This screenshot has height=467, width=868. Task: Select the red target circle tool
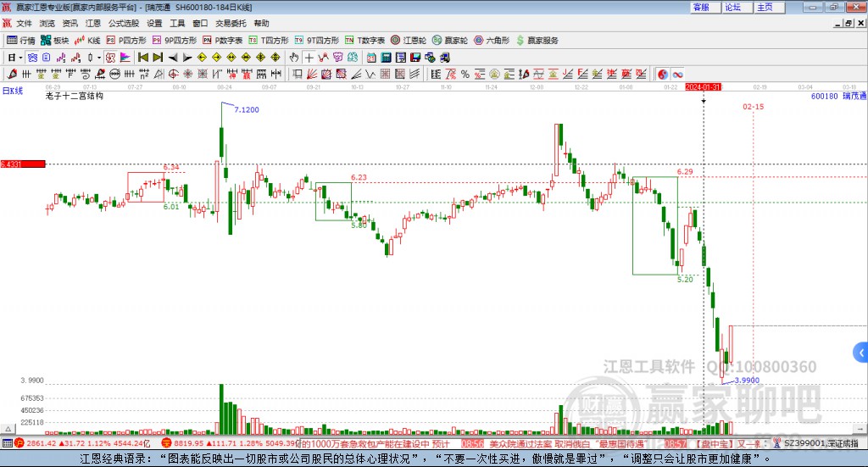(x=173, y=74)
